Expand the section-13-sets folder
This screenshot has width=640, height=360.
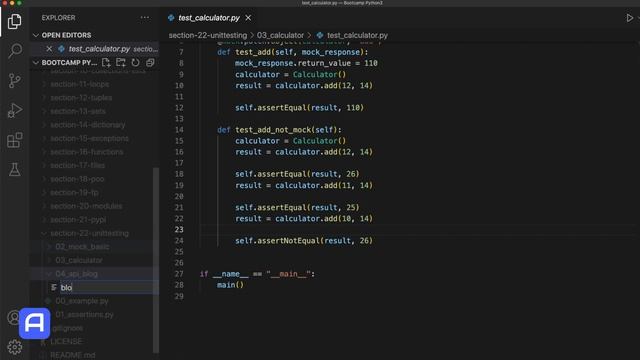78,111
